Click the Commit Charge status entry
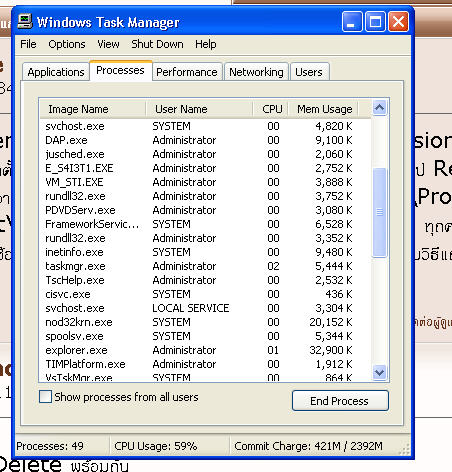Viewport: 452px width, 472px height. click(308, 446)
